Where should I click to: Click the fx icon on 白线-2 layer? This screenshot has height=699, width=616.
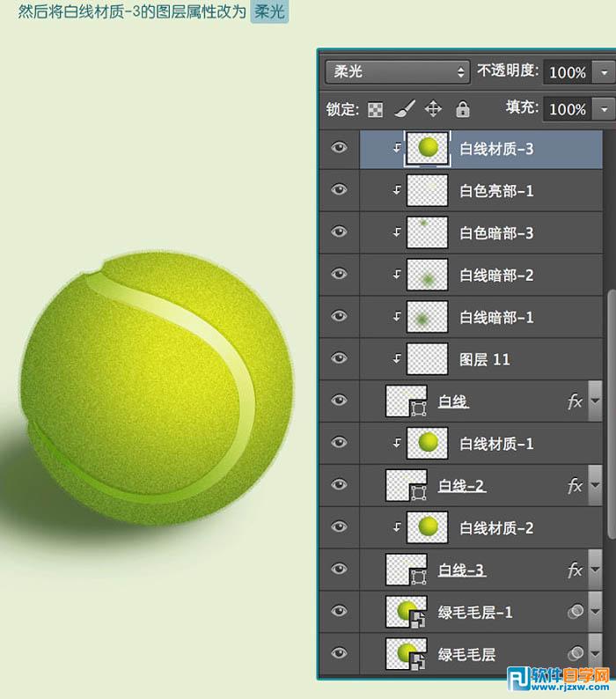click(x=575, y=485)
